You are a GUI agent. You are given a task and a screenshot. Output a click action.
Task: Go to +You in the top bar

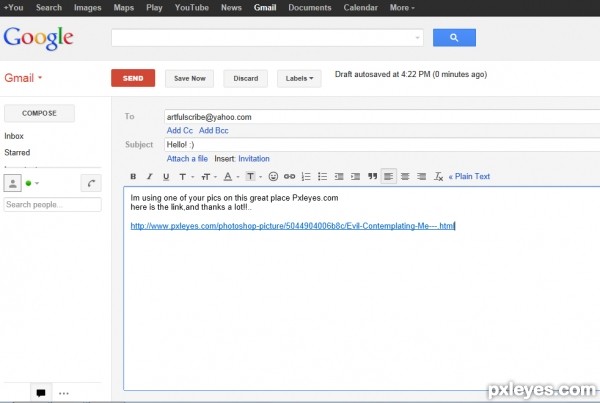tap(13, 8)
